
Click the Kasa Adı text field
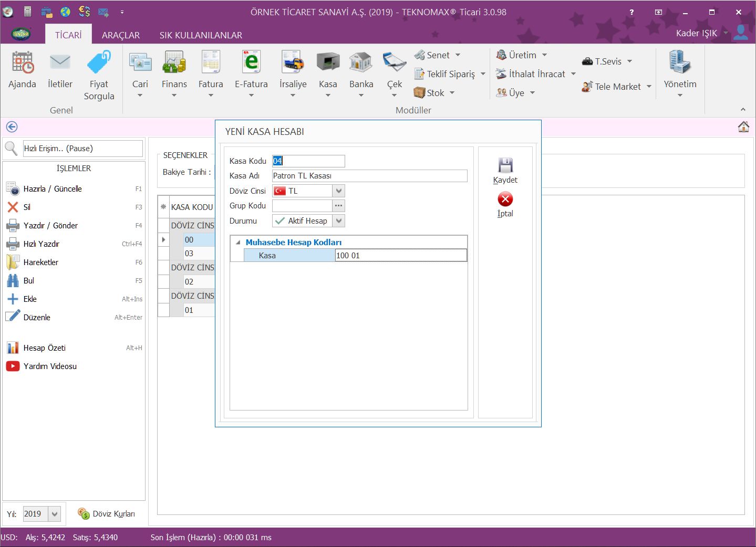click(369, 176)
